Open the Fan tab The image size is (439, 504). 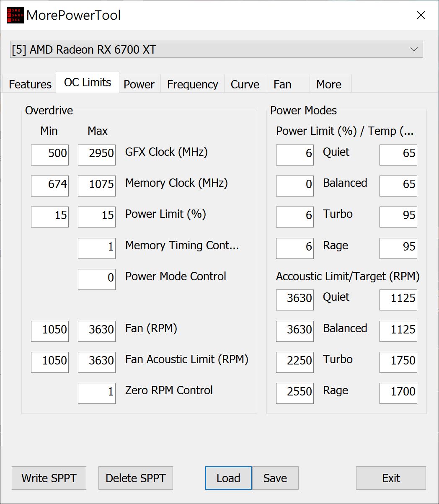283,84
